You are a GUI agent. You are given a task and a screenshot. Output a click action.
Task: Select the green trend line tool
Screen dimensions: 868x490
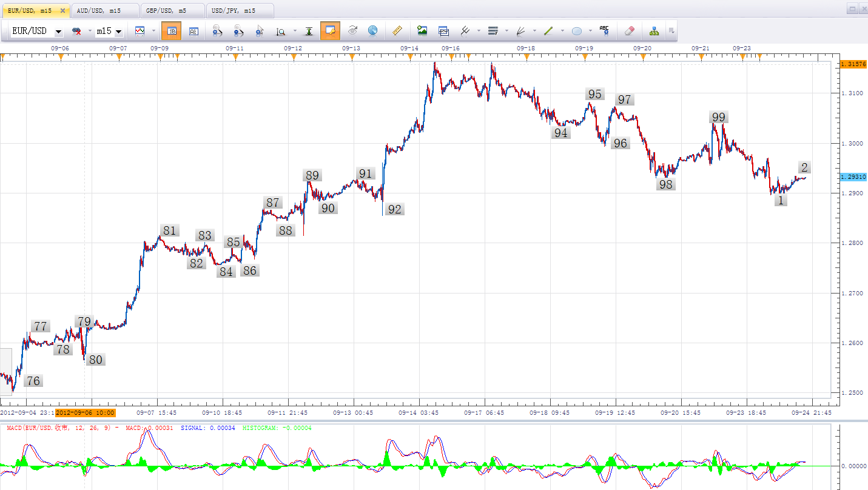click(x=549, y=31)
